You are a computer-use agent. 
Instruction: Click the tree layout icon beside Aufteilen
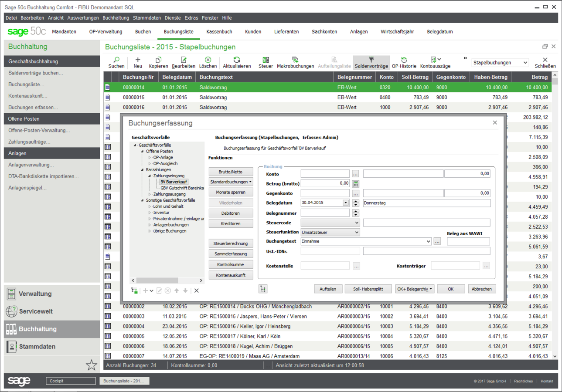click(x=262, y=289)
